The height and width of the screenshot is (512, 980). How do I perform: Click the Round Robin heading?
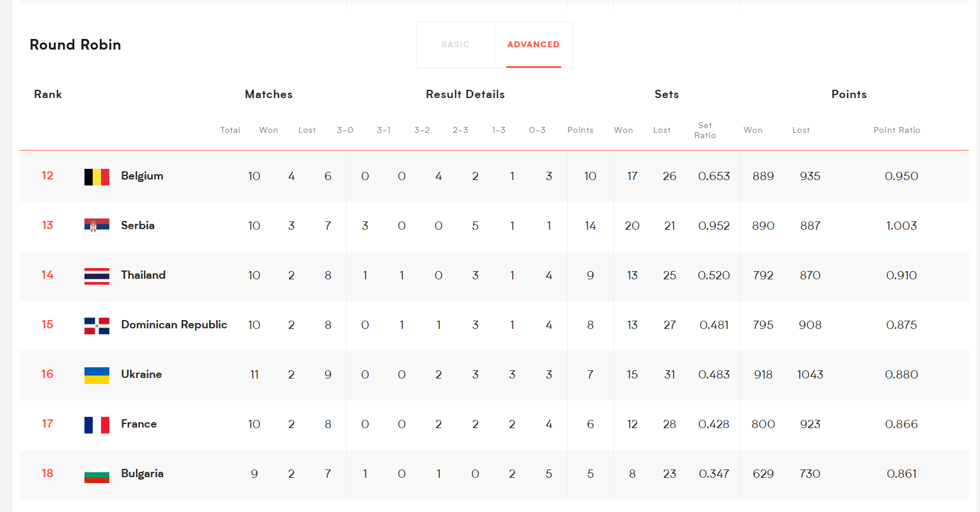click(x=75, y=45)
